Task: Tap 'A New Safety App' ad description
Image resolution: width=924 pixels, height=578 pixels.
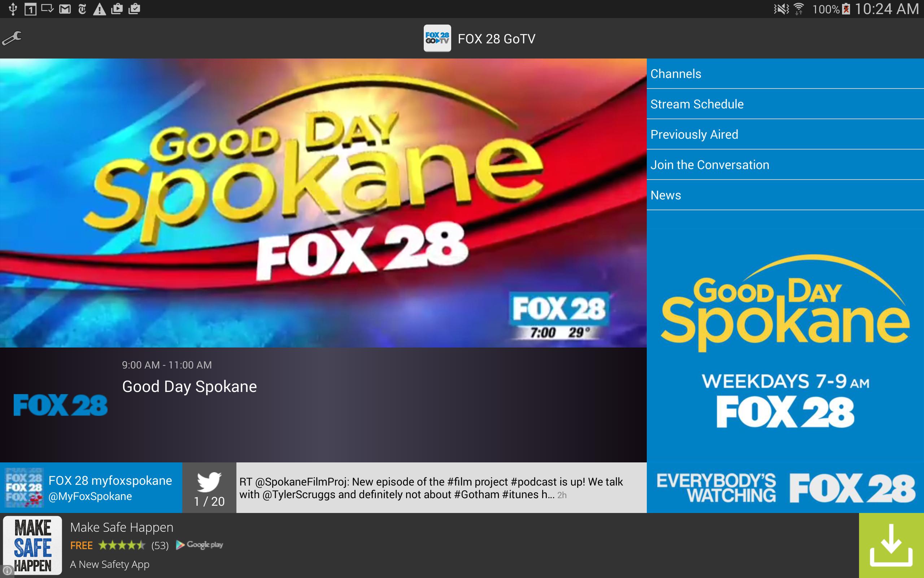Action: point(110,564)
